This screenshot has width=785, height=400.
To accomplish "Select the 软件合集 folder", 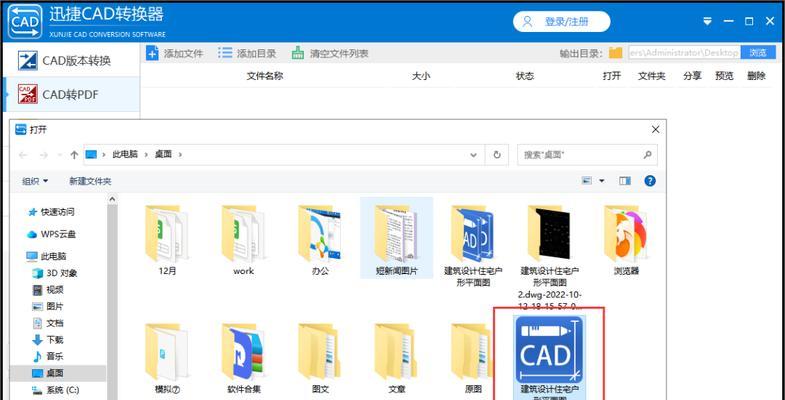I will click(x=243, y=357).
